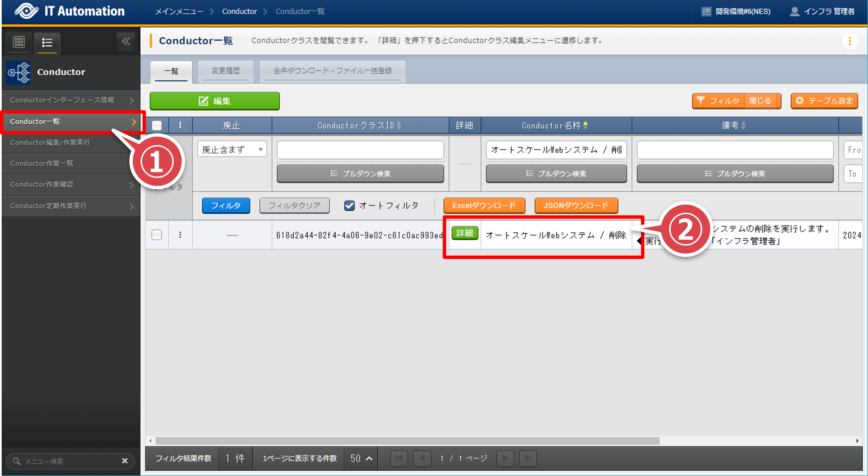Collapse the sidebar with double-chevron icon

126,42
